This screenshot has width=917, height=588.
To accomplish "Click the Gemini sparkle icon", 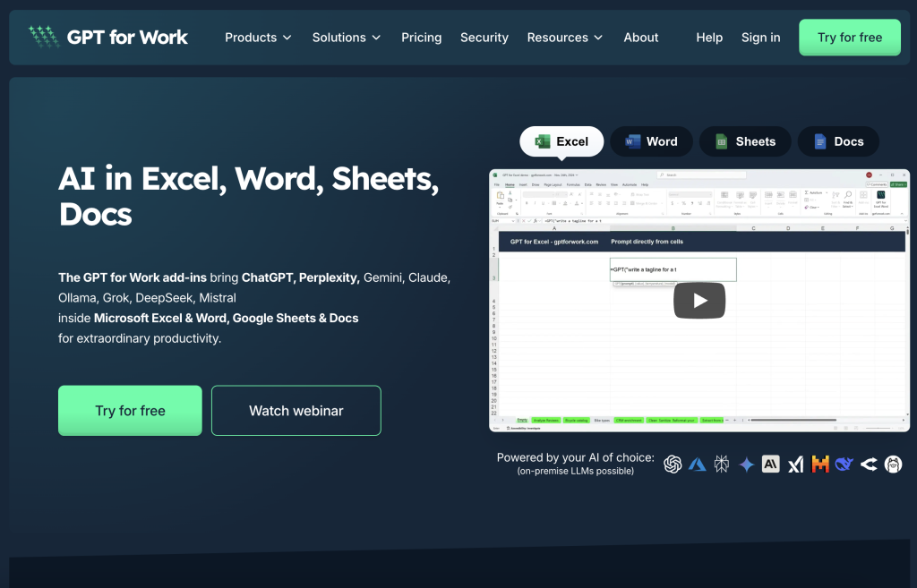I will 746,464.
